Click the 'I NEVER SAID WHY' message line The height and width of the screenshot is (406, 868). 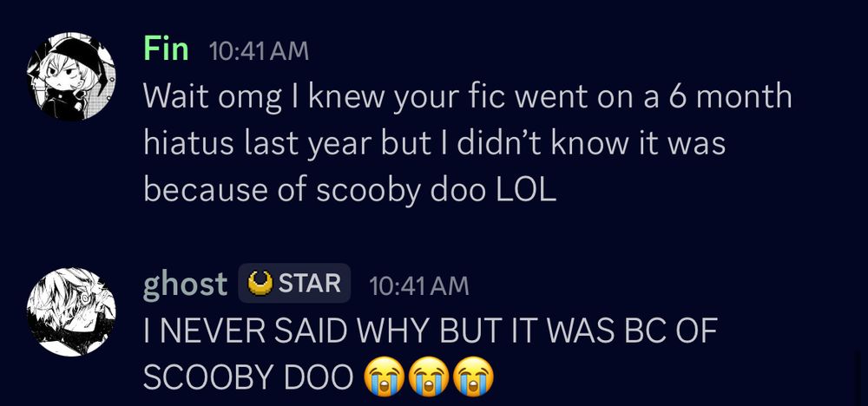point(431,332)
